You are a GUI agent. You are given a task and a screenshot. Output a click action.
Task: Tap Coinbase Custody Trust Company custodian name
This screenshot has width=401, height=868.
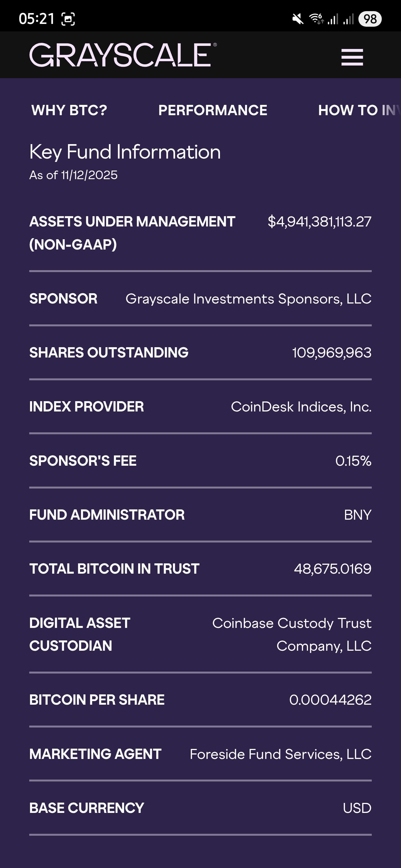[x=292, y=634]
